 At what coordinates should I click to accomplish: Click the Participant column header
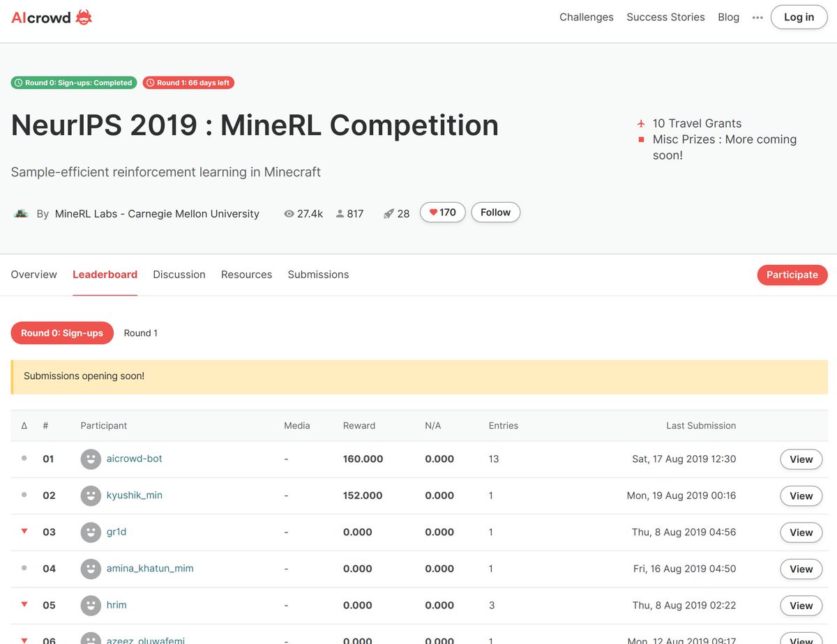(104, 425)
